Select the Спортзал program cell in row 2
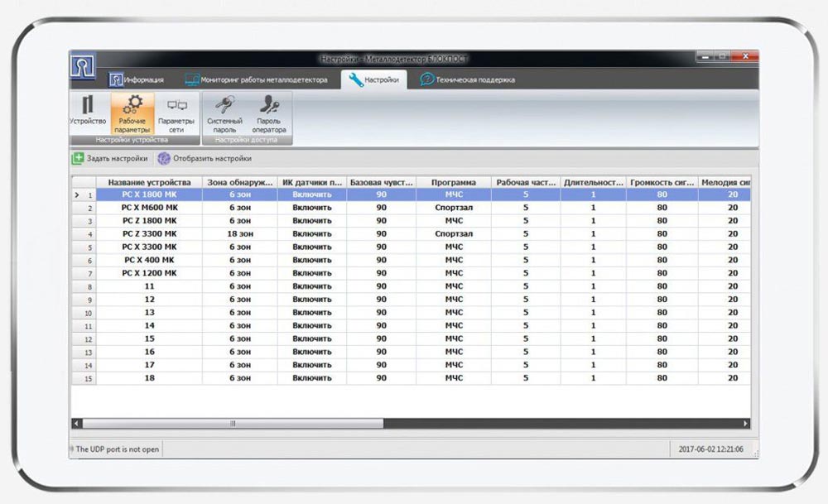 454,208
